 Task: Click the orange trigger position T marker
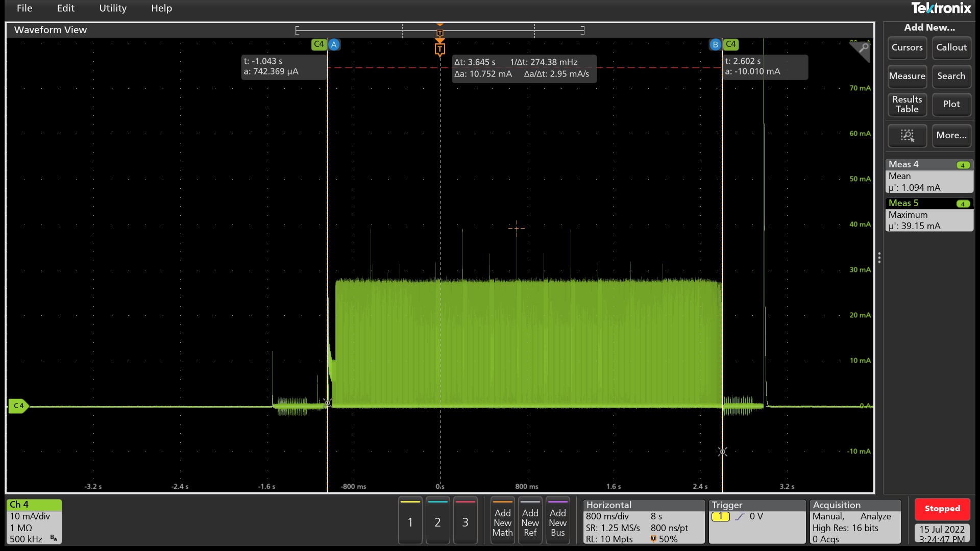pyautogui.click(x=439, y=49)
